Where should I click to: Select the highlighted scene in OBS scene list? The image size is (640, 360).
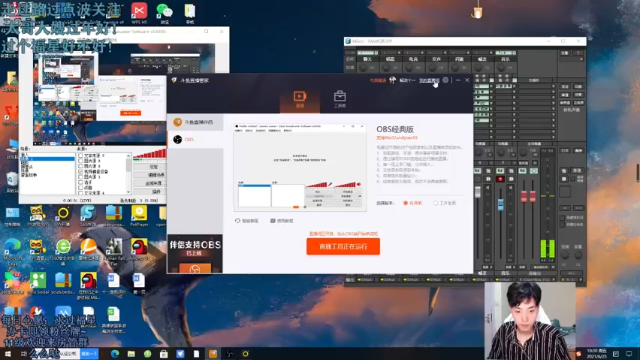47,158
